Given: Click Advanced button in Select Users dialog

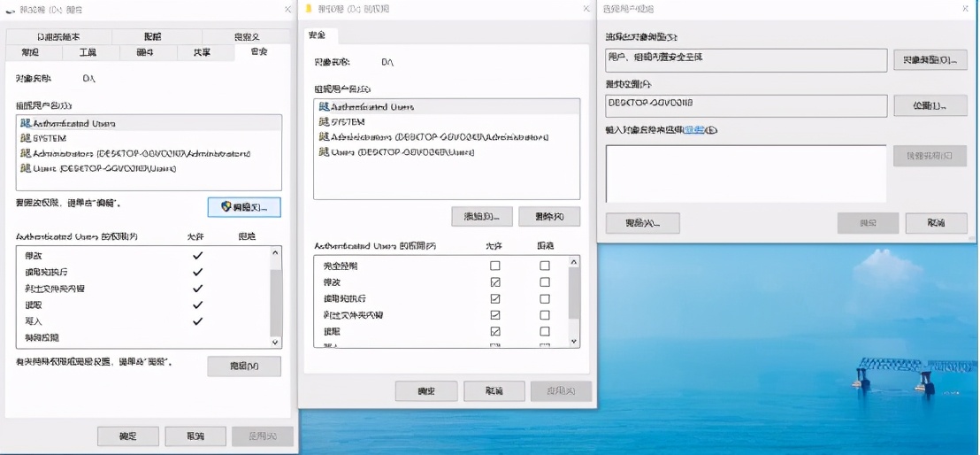Looking at the screenshot, I should tap(642, 223).
